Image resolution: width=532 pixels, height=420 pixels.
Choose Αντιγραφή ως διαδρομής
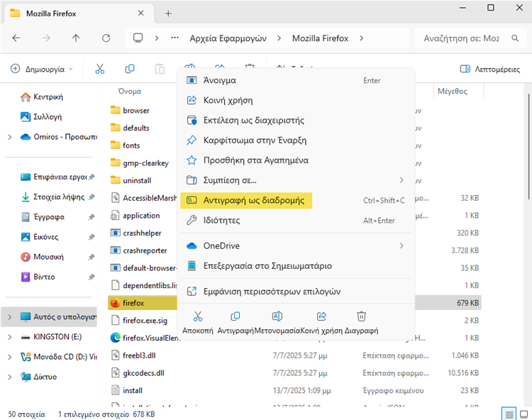click(x=296, y=200)
